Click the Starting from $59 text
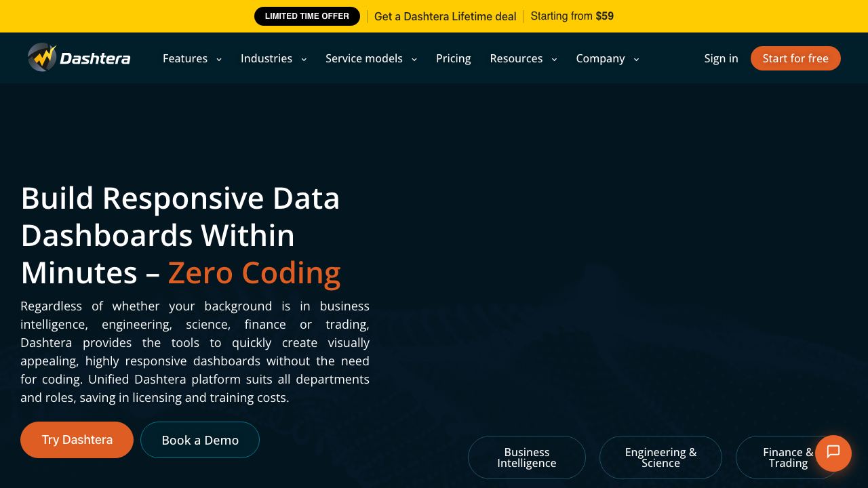This screenshot has height=488, width=868. pos(572,16)
